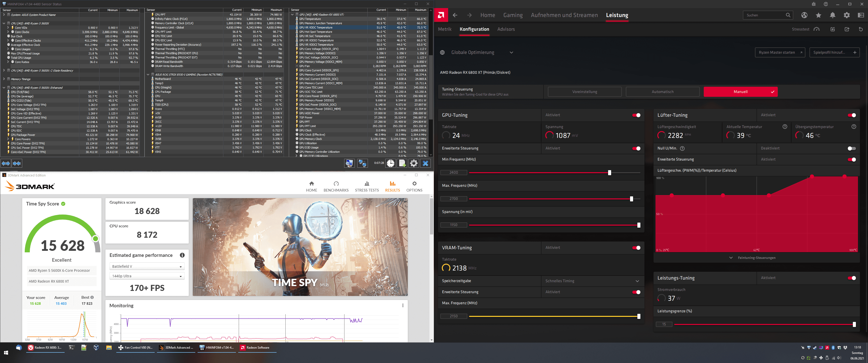Open Fan Control V80 from the taskbar
Image resolution: width=868 pixels, height=363 pixels.
coord(135,348)
